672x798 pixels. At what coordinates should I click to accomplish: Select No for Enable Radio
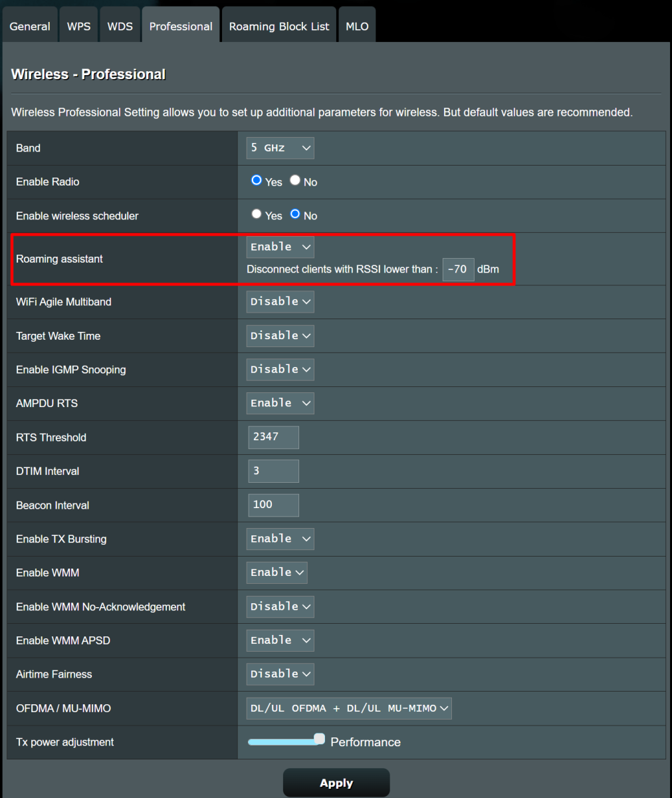coord(295,181)
